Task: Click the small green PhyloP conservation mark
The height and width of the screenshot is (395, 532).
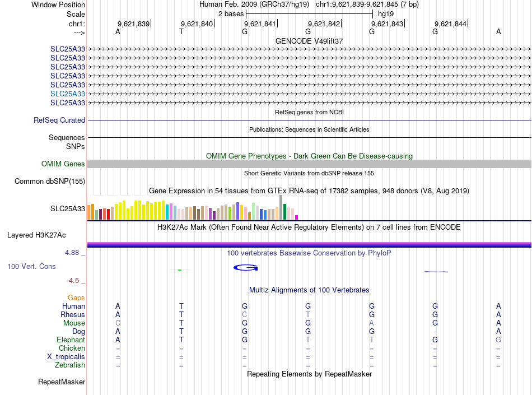Action: click(180, 270)
